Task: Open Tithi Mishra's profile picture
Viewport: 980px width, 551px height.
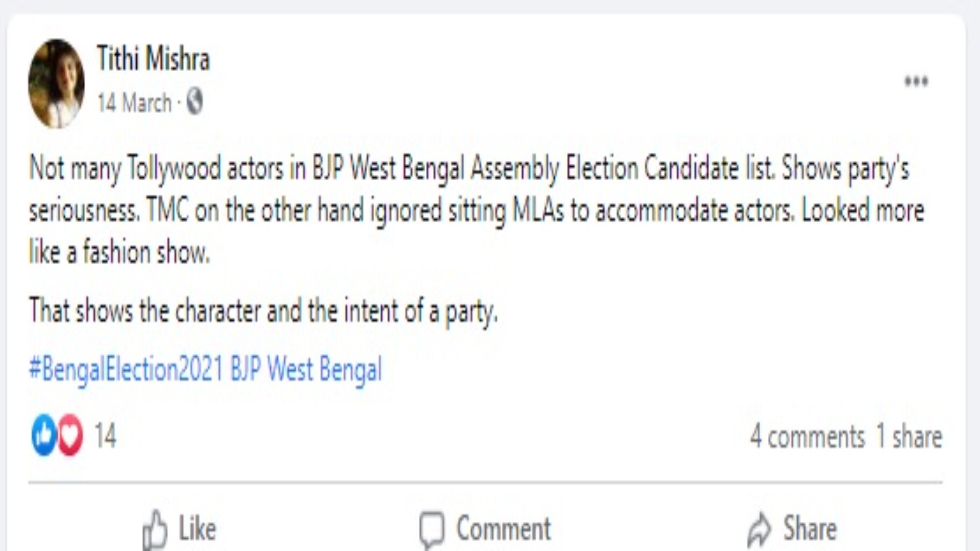Action: click(x=56, y=83)
